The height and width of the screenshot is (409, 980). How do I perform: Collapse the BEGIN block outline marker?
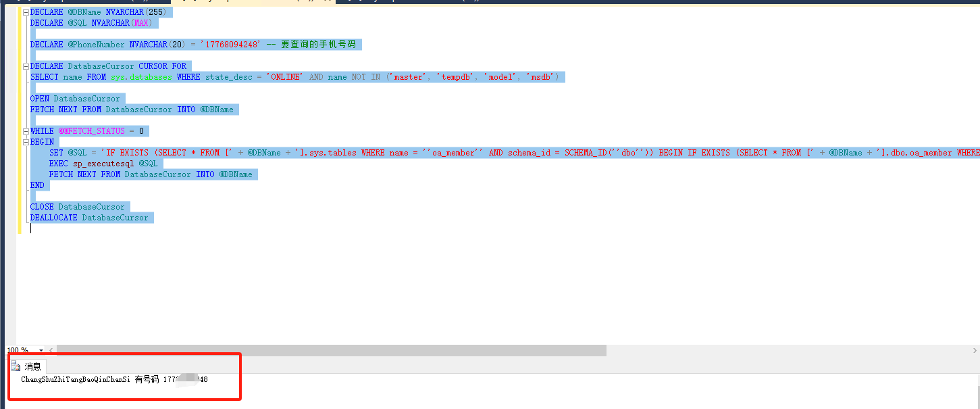coord(25,142)
